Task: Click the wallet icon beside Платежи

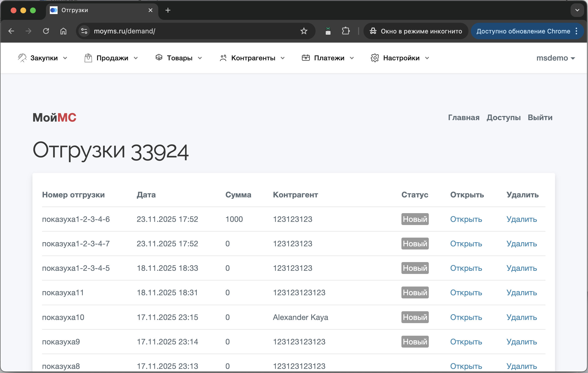Action: [x=306, y=58]
